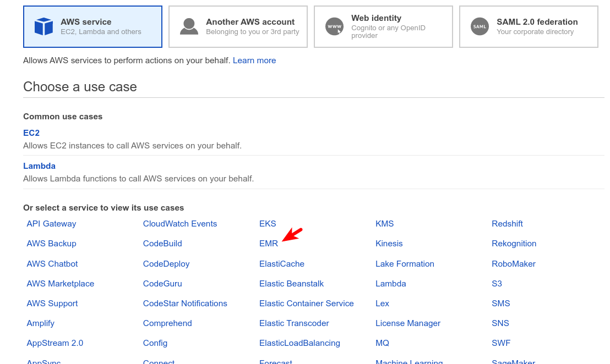This screenshot has height=364, width=610.
Task: Select Elastic Beanstalk service
Action: point(291,284)
